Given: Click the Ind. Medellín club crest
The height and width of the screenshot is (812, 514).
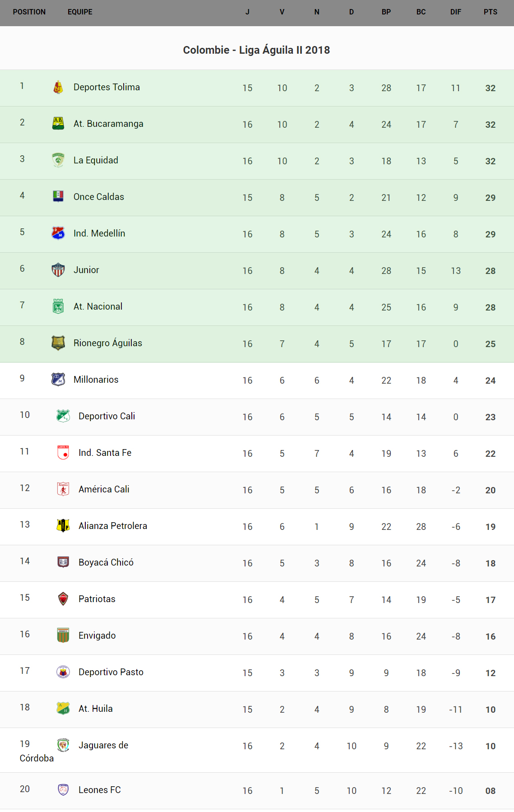Looking at the screenshot, I should 58,233.
